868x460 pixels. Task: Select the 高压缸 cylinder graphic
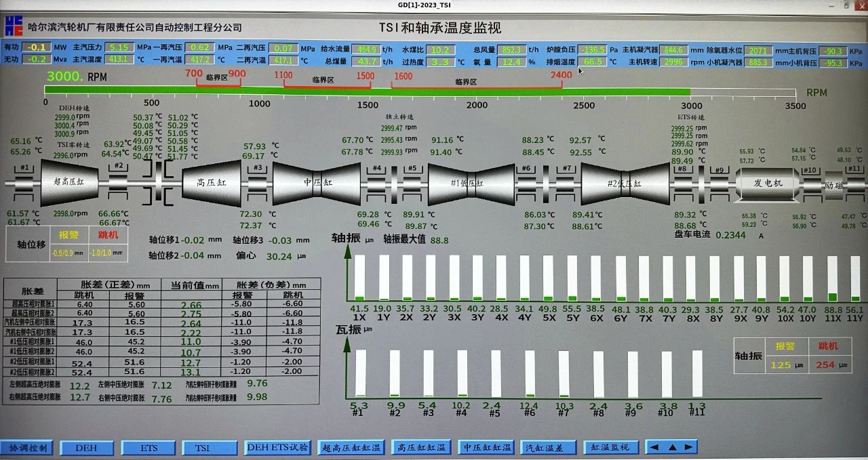(211, 183)
